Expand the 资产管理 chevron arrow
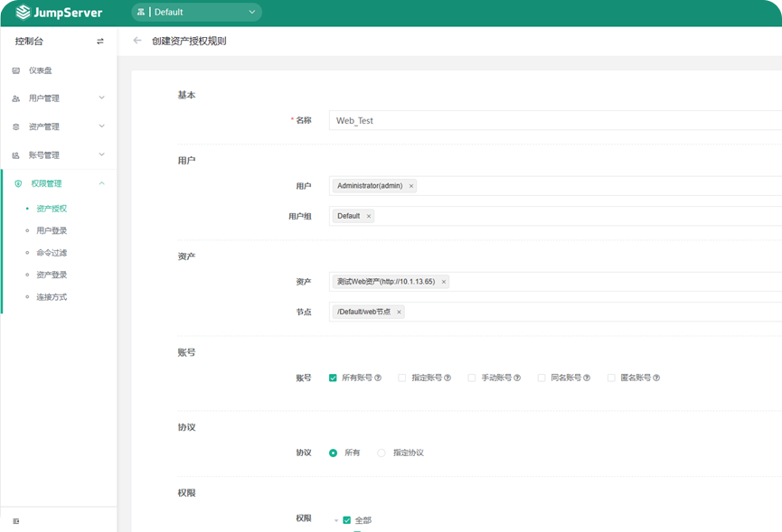 102,126
